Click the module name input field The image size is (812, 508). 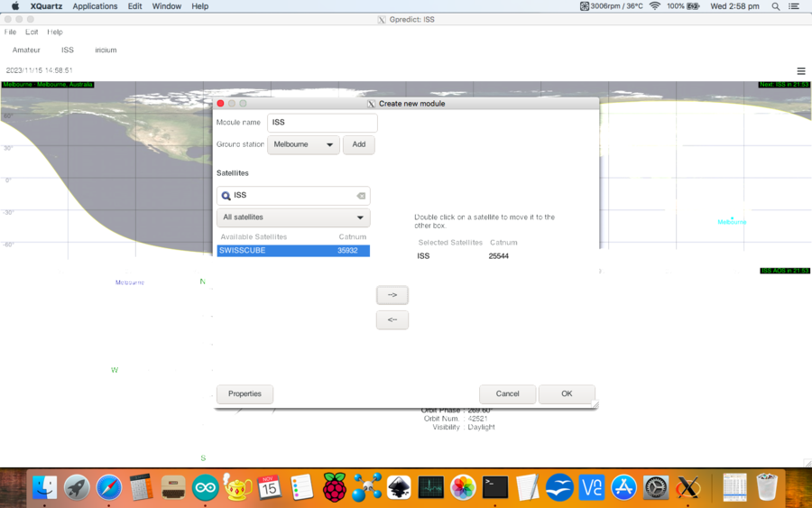322,122
